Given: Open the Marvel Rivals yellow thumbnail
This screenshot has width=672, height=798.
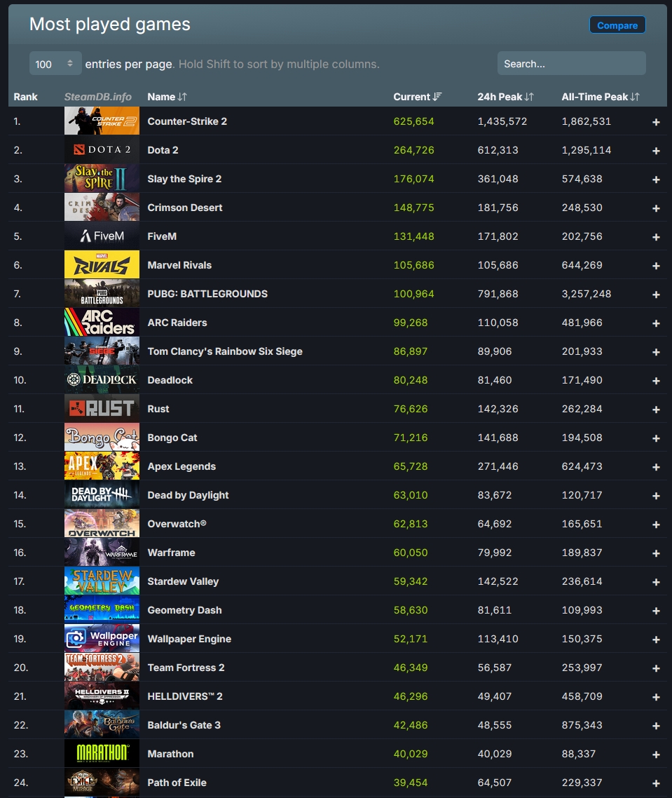Looking at the screenshot, I should coord(102,264).
